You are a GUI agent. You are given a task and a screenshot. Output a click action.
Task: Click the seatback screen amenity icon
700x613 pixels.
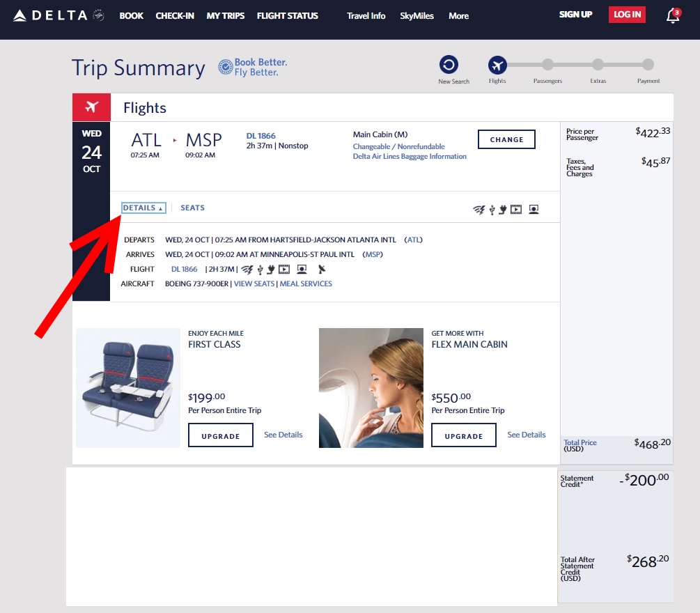[x=534, y=209]
